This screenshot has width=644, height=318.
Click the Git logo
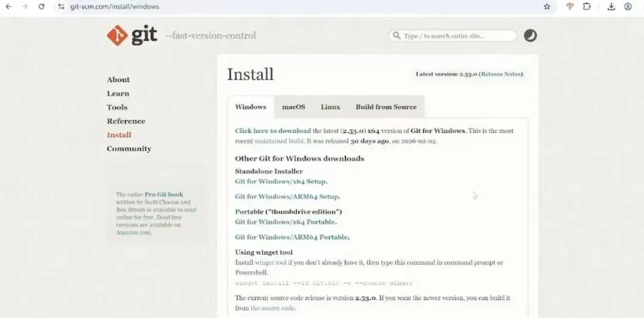tap(132, 35)
